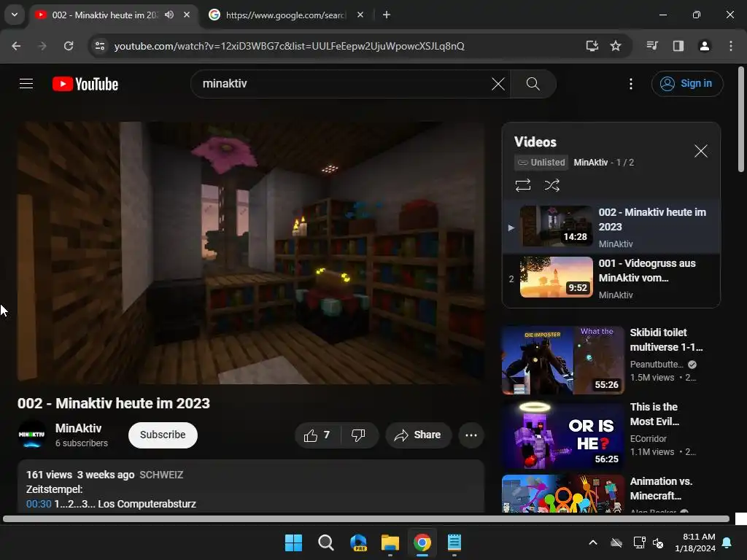
Task: Clear the minaktiv search text
Action: (x=498, y=84)
